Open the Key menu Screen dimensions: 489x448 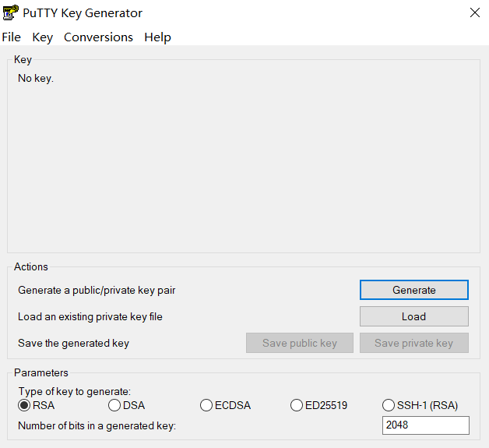coord(42,37)
